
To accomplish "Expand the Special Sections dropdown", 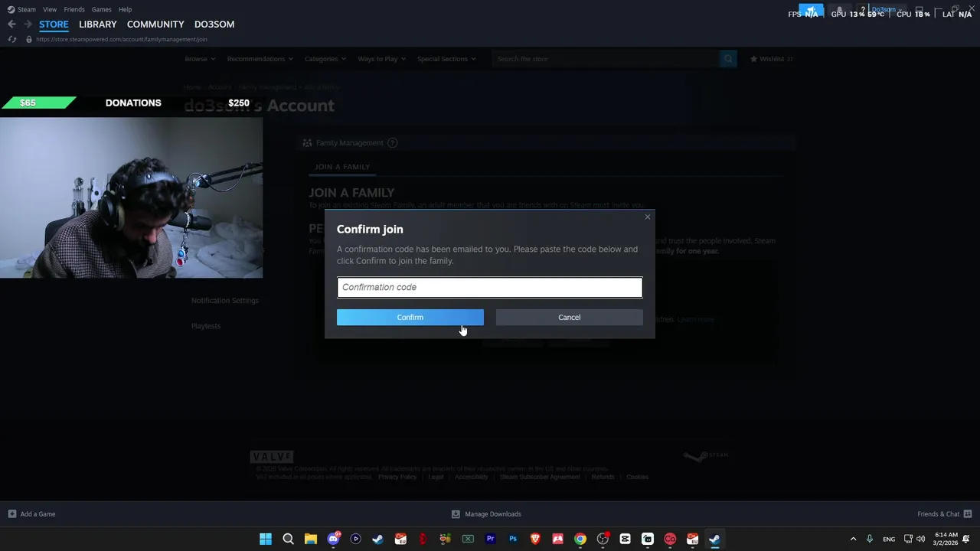I will (x=446, y=59).
